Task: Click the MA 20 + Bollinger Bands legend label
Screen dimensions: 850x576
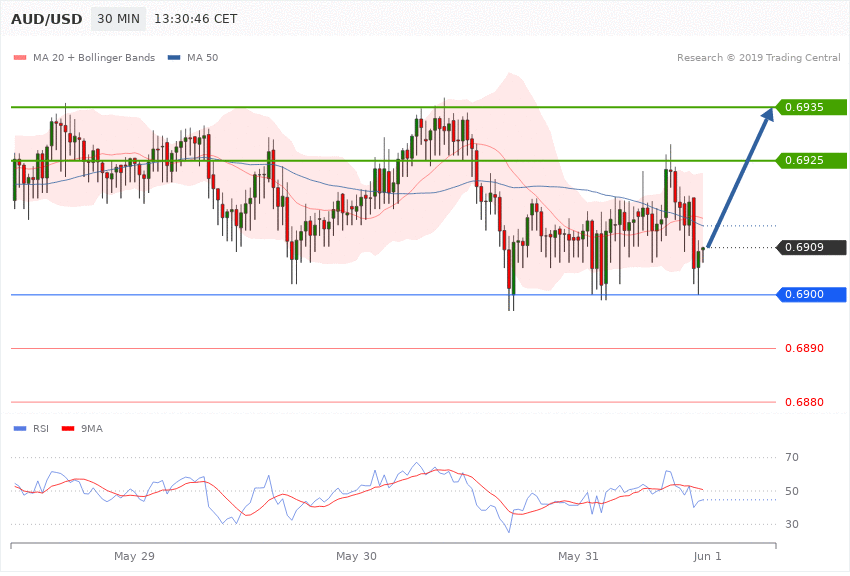Action: [94, 57]
